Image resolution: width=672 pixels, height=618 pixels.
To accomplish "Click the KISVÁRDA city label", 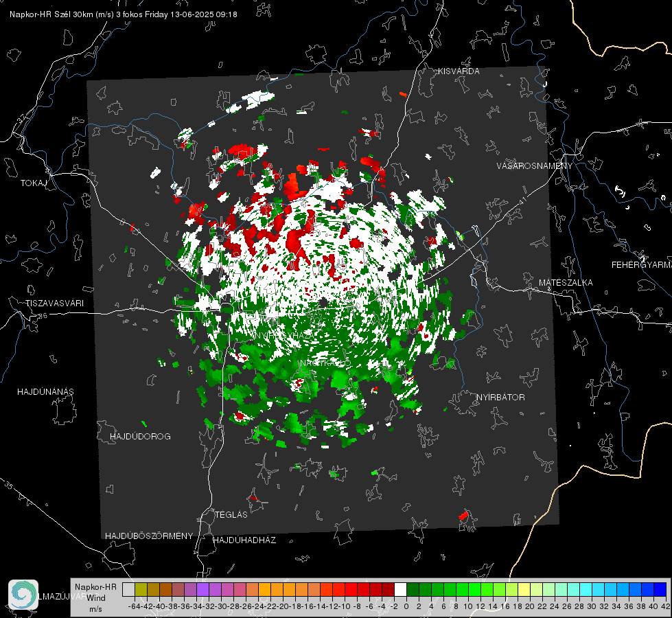I will click(x=459, y=71).
